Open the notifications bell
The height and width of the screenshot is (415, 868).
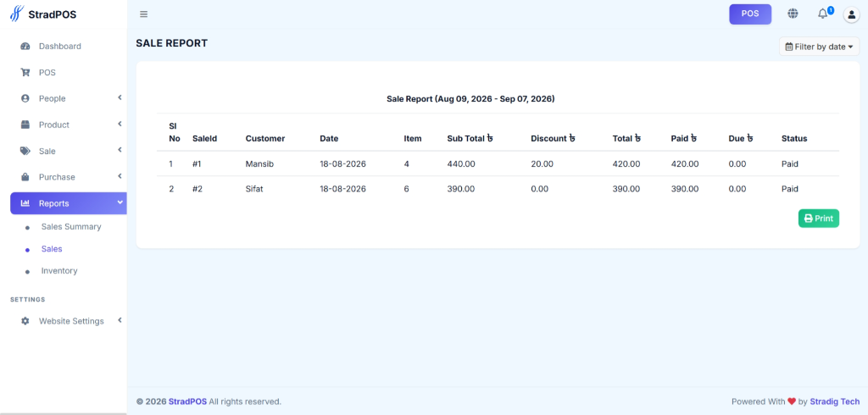(822, 14)
